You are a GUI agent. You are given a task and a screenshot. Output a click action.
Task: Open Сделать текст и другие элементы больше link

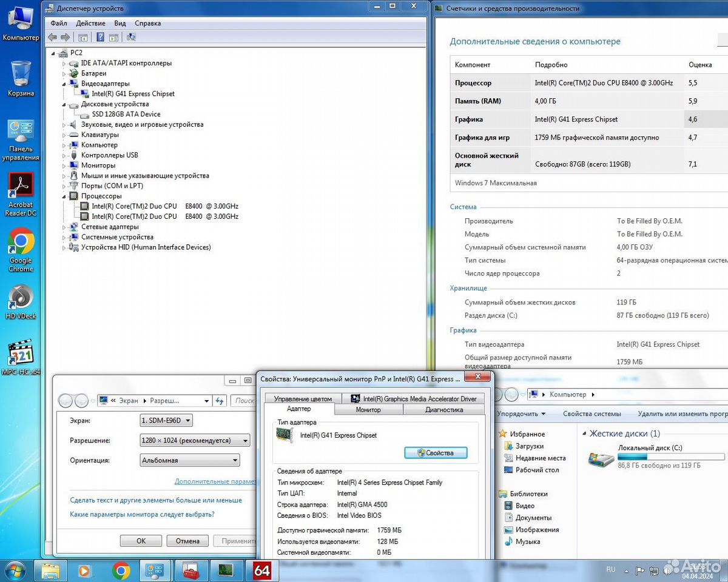156,500
